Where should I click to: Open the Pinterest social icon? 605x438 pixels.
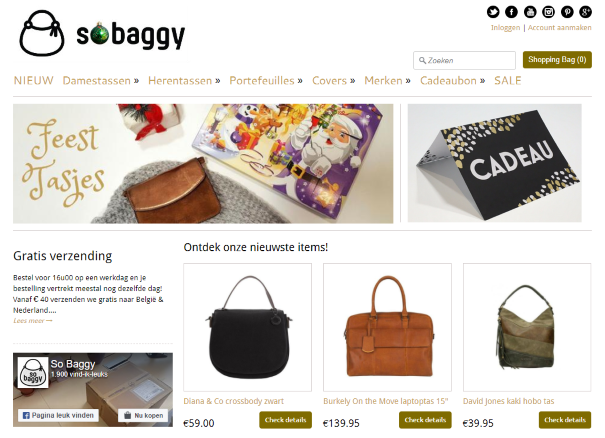(567, 12)
